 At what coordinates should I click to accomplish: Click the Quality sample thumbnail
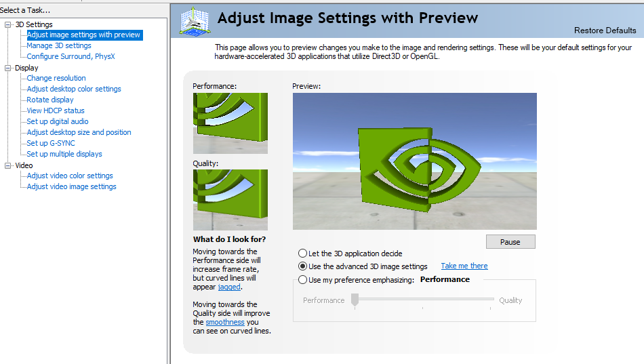pos(230,200)
